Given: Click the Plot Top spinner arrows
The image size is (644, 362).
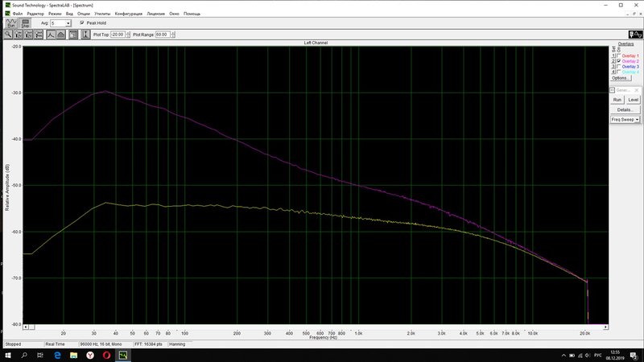Looking at the screenshot, I should click(x=128, y=35).
